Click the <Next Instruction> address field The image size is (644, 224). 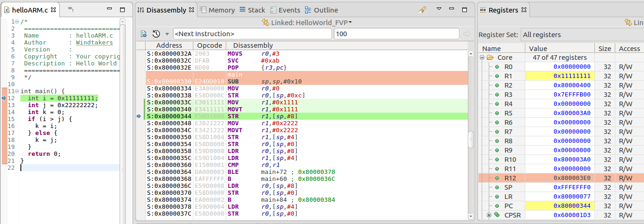[x=252, y=34]
